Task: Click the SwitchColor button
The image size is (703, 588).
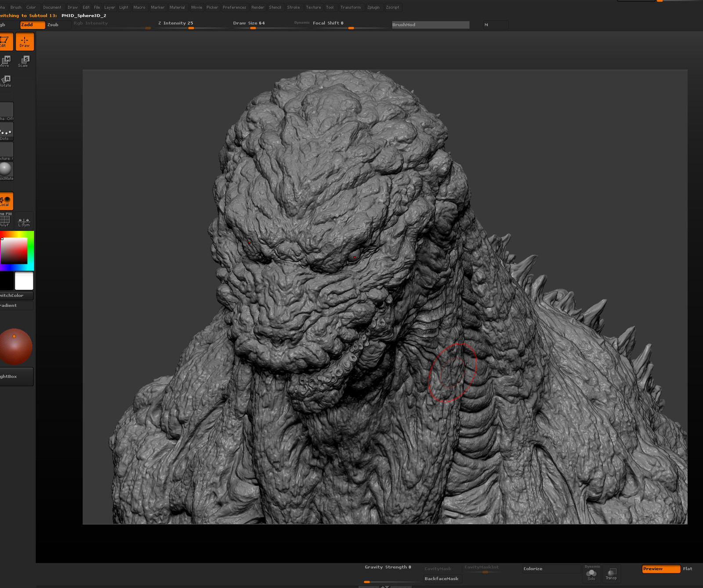Action: tap(16, 296)
